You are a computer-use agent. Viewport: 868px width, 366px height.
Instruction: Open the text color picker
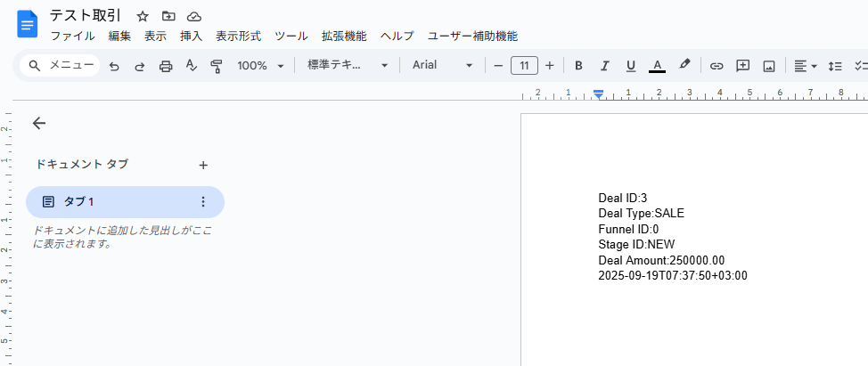click(x=657, y=66)
